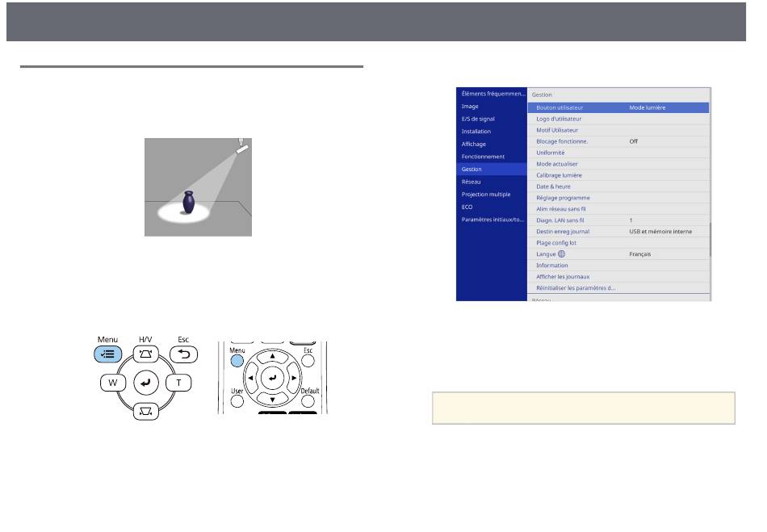Image resolution: width=767 pixels, height=532 pixels.
Task: Select the Motif Utilisateur setting
Action: pos(618,130)
